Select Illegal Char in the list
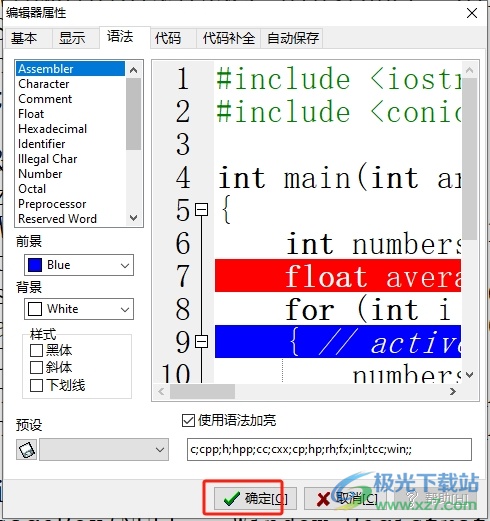The image size is (490, 521). point(70,159)
